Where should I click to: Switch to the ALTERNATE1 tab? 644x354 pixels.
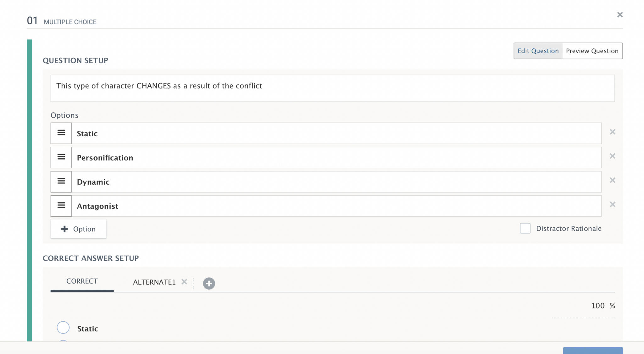click(x=154, y=282)
